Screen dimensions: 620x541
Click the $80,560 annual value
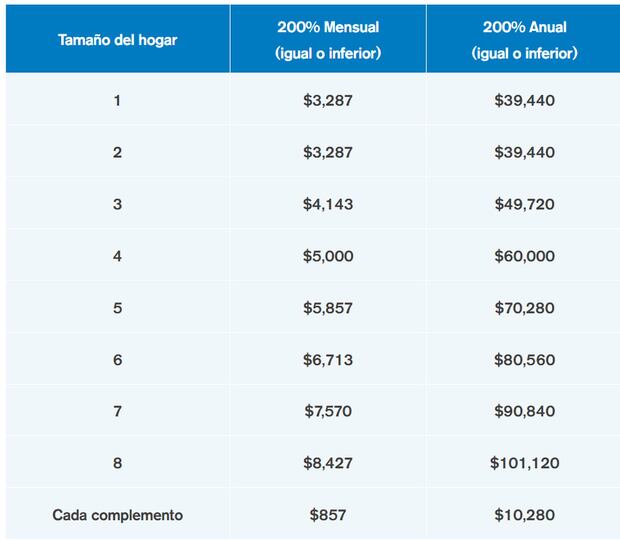524,360
